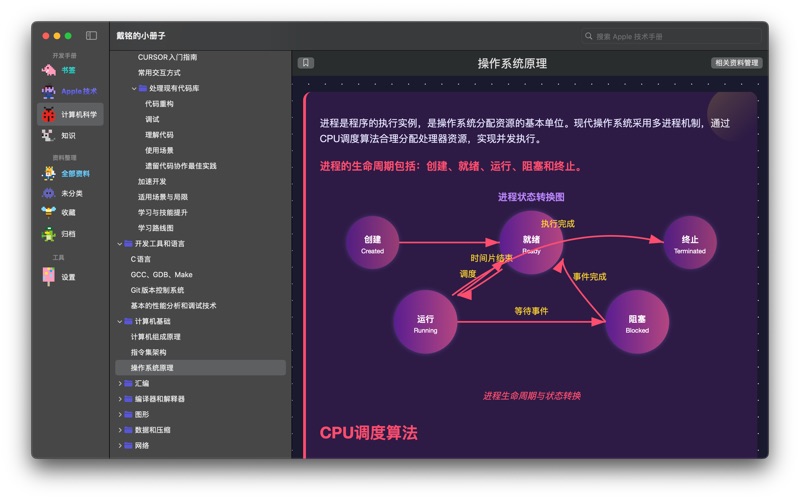This screenshot has width=800, height=500.
Task: Open 学习与技能提升 page
Action: point(162,212)
